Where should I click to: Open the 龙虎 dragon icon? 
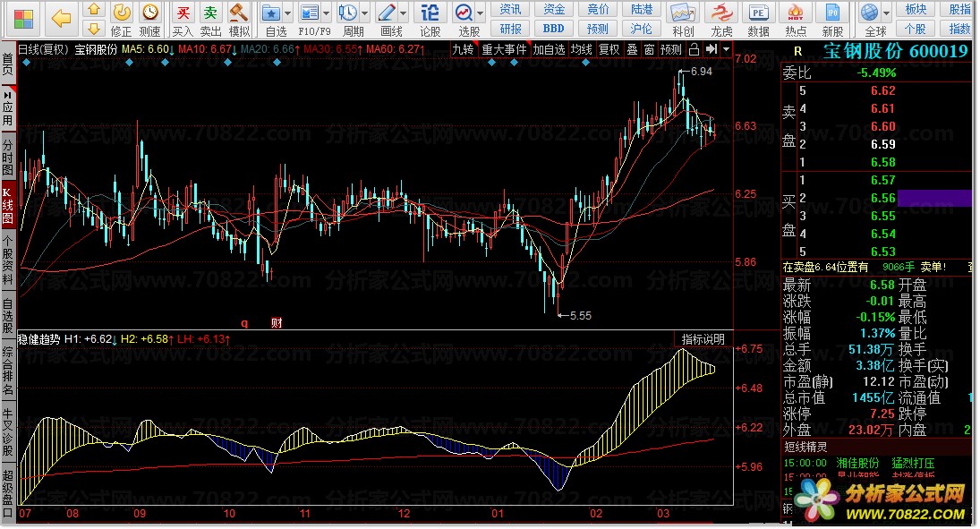(722, 13)
